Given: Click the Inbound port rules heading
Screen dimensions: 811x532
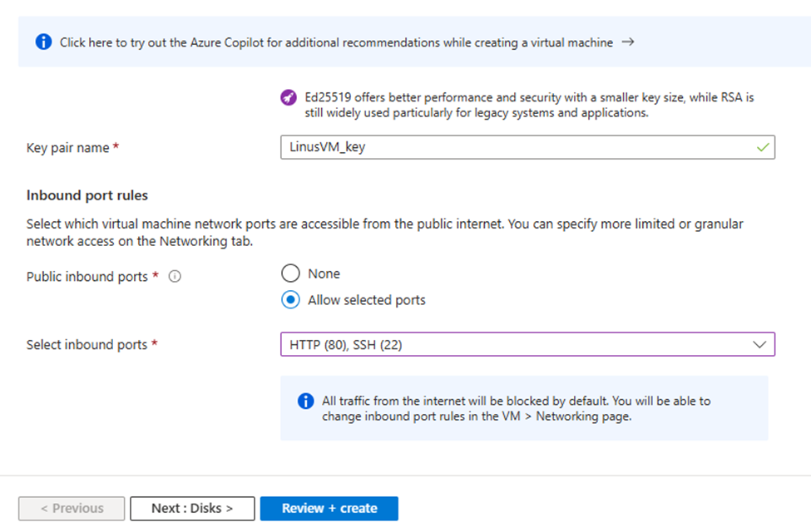Looking at the screenshot, I should coord(87,195).
